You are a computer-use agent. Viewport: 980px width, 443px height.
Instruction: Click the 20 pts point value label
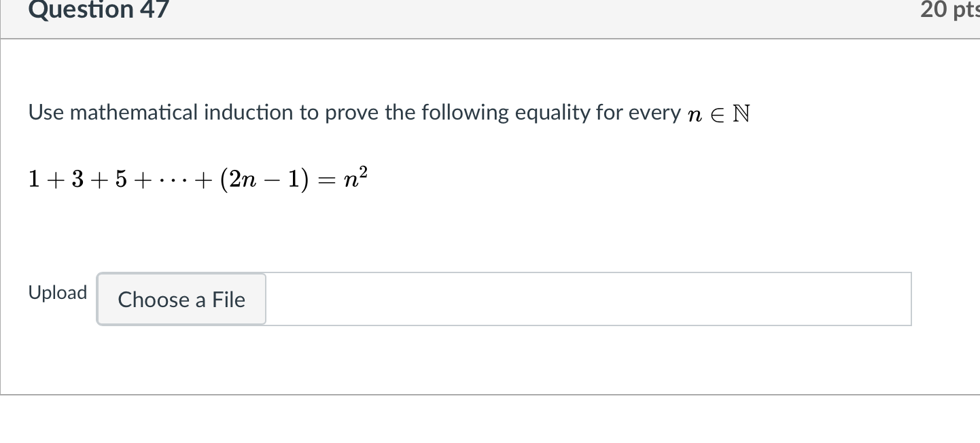[x=951, y=10]
